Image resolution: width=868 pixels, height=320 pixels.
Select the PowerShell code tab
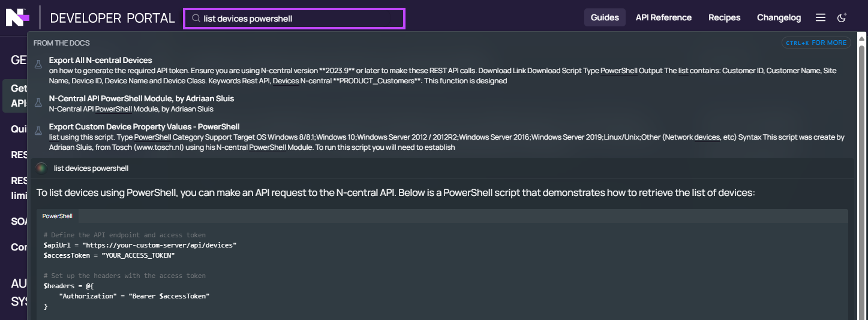[58, 216]
